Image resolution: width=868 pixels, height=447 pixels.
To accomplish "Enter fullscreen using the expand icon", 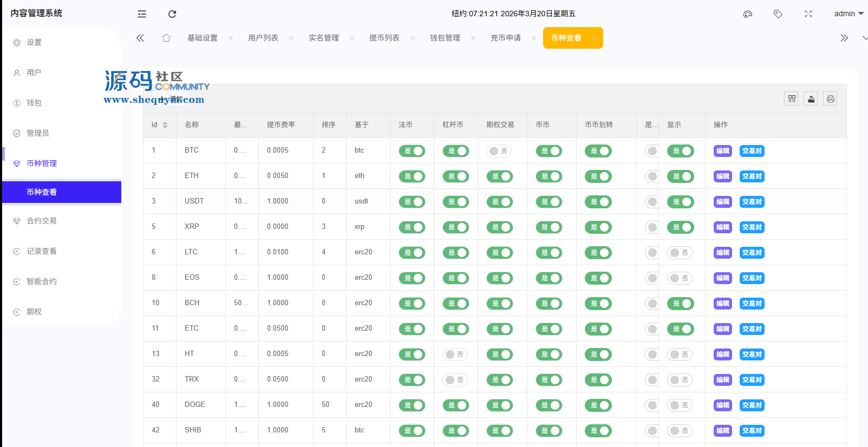I will (x=808, y=14).
